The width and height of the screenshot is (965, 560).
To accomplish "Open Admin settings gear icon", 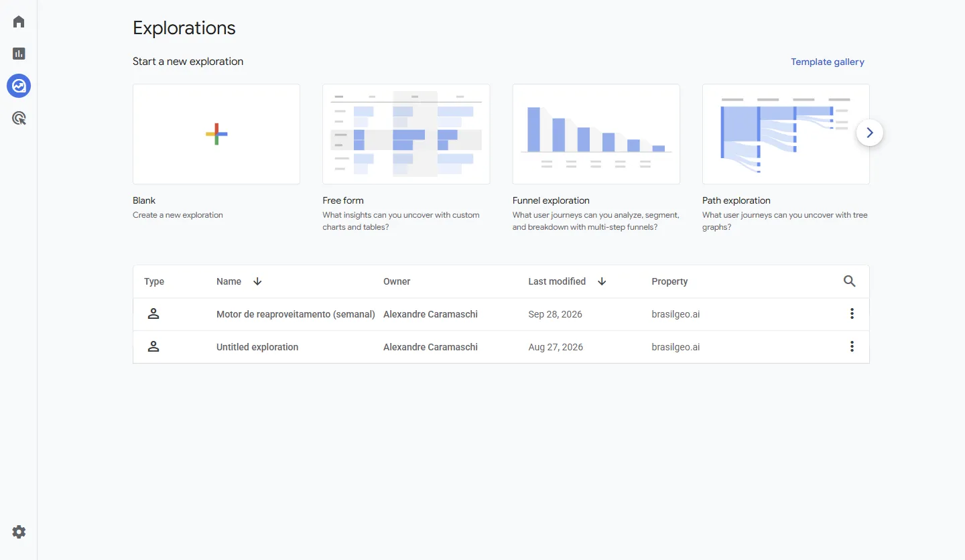I will tap(19, 532).
